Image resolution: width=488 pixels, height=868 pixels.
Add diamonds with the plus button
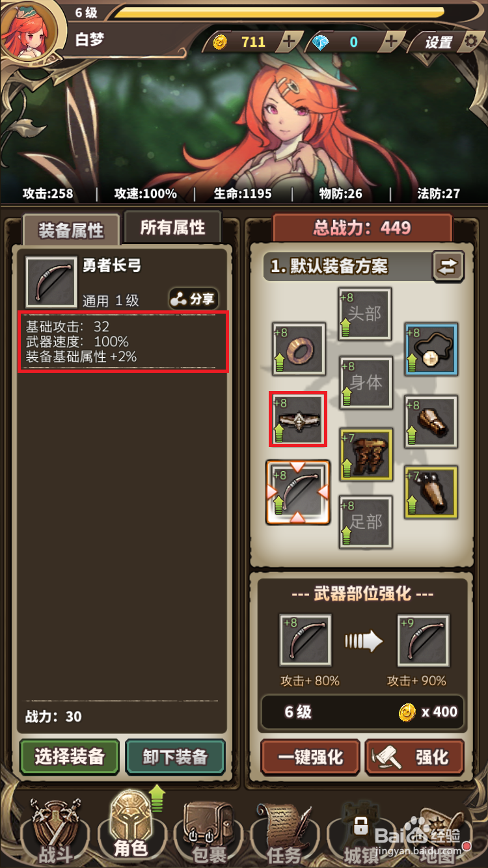tap(390, 42)
